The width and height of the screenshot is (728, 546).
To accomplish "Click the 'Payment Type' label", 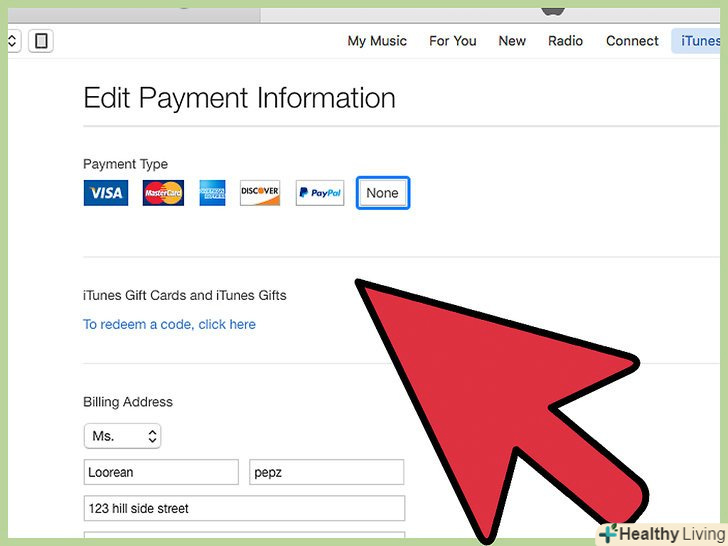I will [x=125, y=164].
